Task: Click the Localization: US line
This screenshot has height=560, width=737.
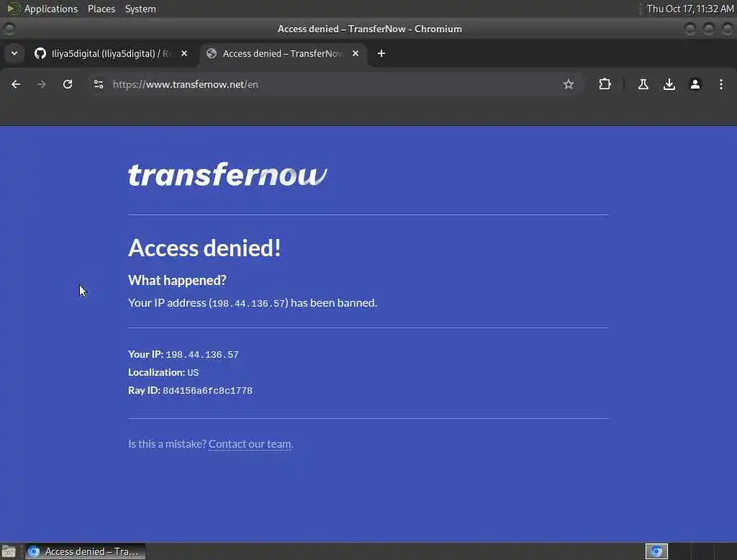Action: (163, 372)
